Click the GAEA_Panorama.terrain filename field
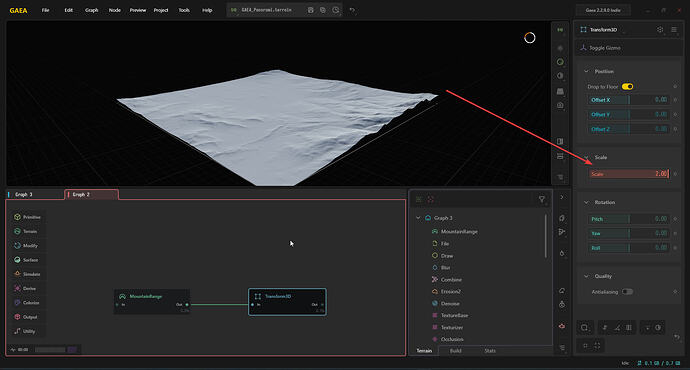The height and width of the screenshot is (370, 690). (266, 10)
